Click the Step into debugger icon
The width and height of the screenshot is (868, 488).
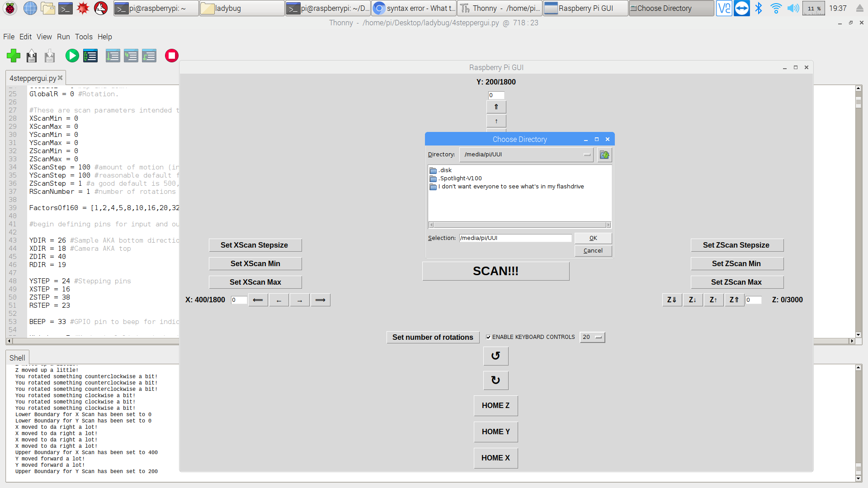pyautogui.click(x=131, y=55)
